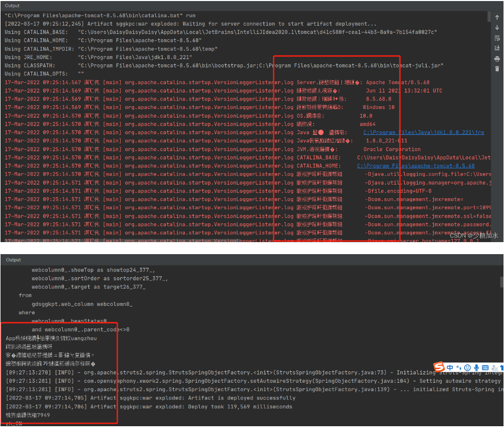Viewport: 504px width, 433px height.
Task: Click the 'Oracle Corporation' JVM vendor value
Action: point(392,150)
